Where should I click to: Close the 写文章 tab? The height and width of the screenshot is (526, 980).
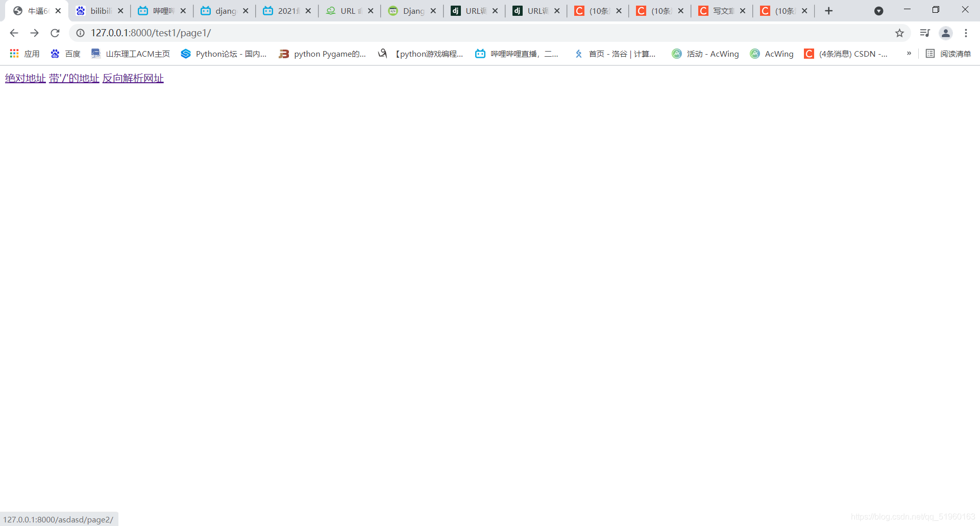[x=743, y=11]
